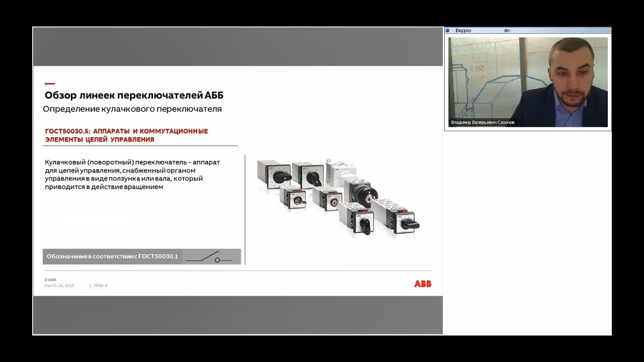
Task: Click the ©ABB copyright text
Action: click(x=50, y=280)
